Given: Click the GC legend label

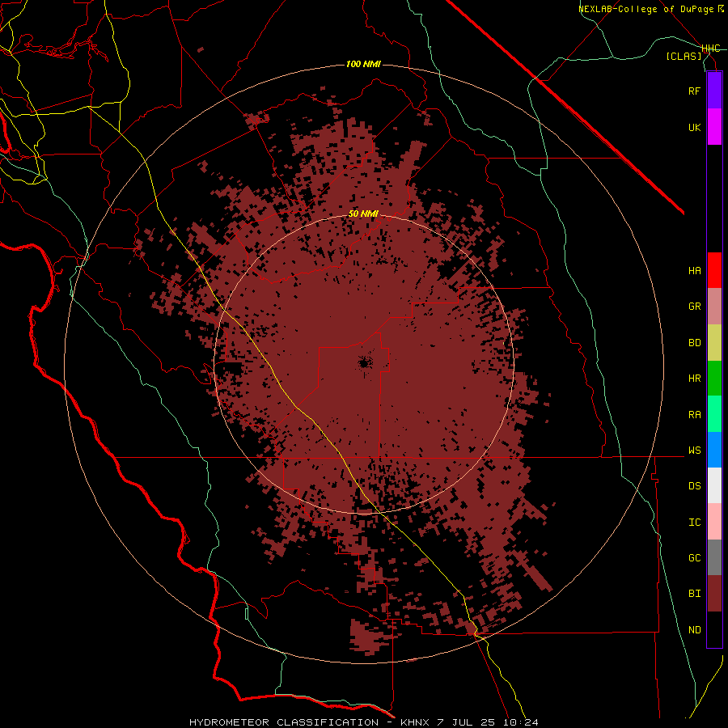Looking at the screenshot, I should coord(694,558).
